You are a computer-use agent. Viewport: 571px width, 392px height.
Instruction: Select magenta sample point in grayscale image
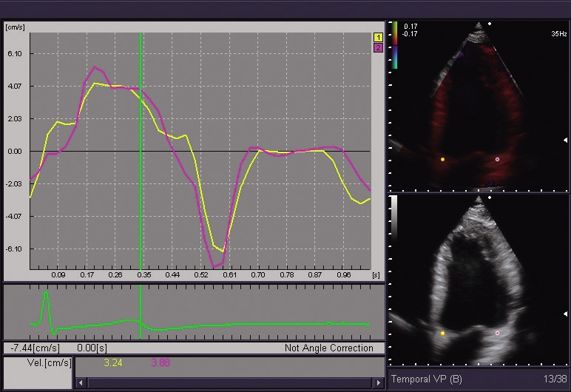[x=497, y=334]
